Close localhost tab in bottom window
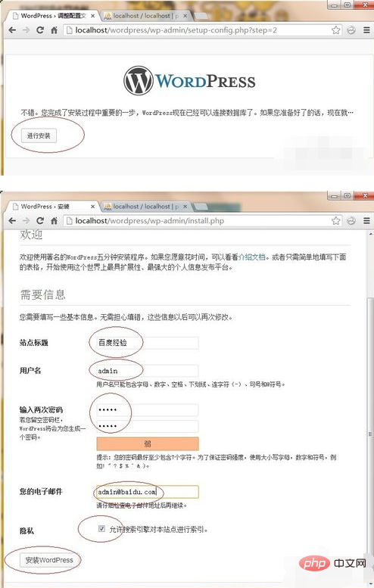The image size is (374, 588). [x=185, y=207]
